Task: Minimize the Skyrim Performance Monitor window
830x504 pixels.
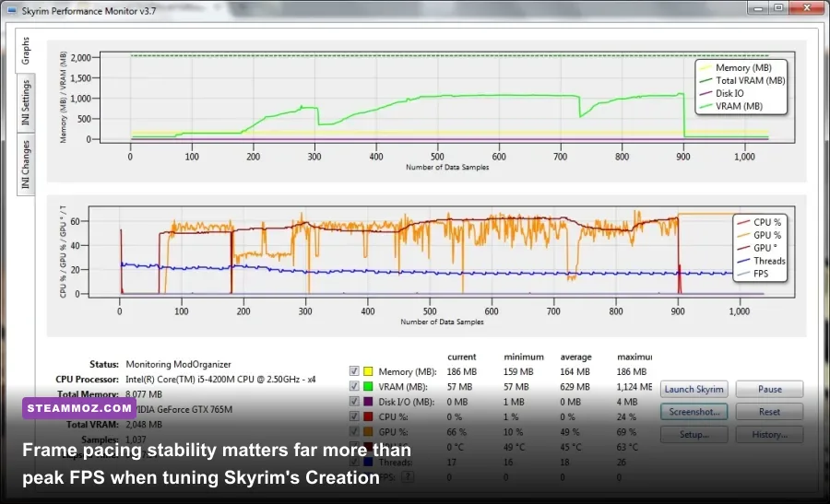Action: point(758,8)
